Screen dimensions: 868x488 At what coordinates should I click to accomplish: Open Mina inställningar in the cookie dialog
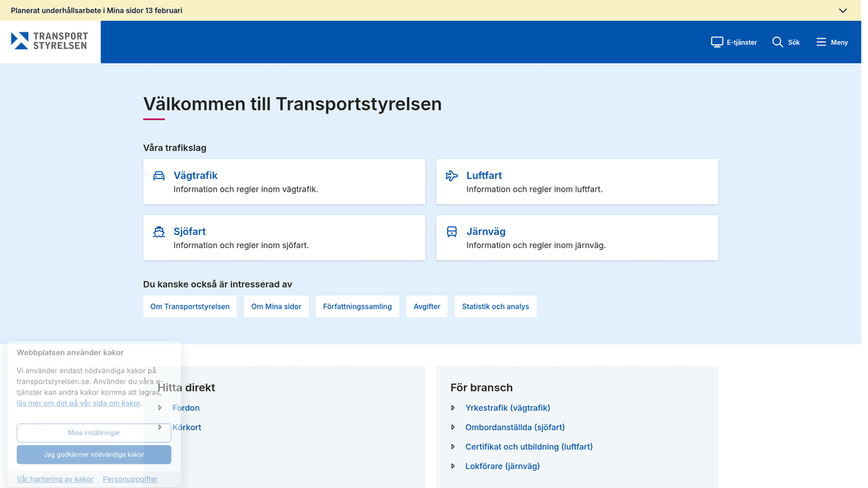pyautogui.click(x=93, y=432)
